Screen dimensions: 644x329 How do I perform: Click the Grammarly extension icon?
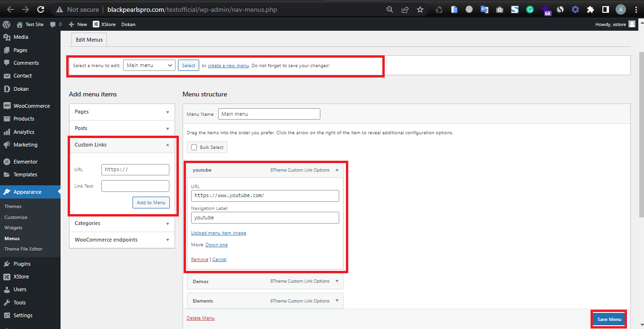tap(530, 9)
